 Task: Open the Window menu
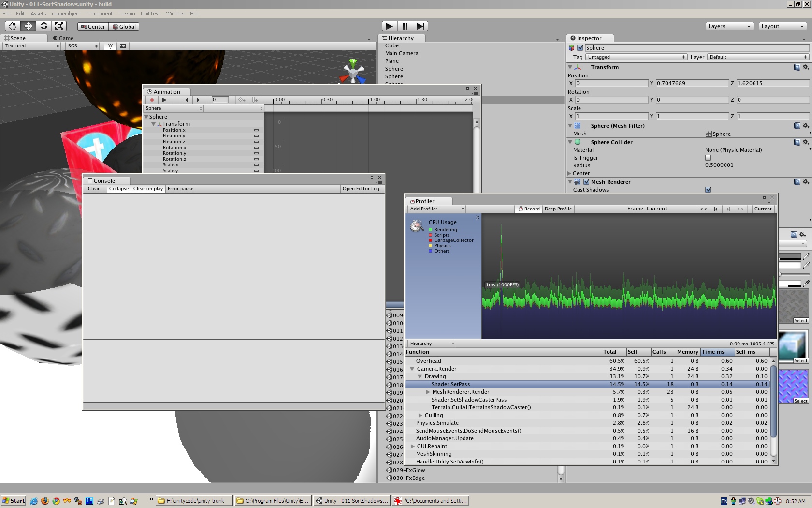click(x=175, y=14)
